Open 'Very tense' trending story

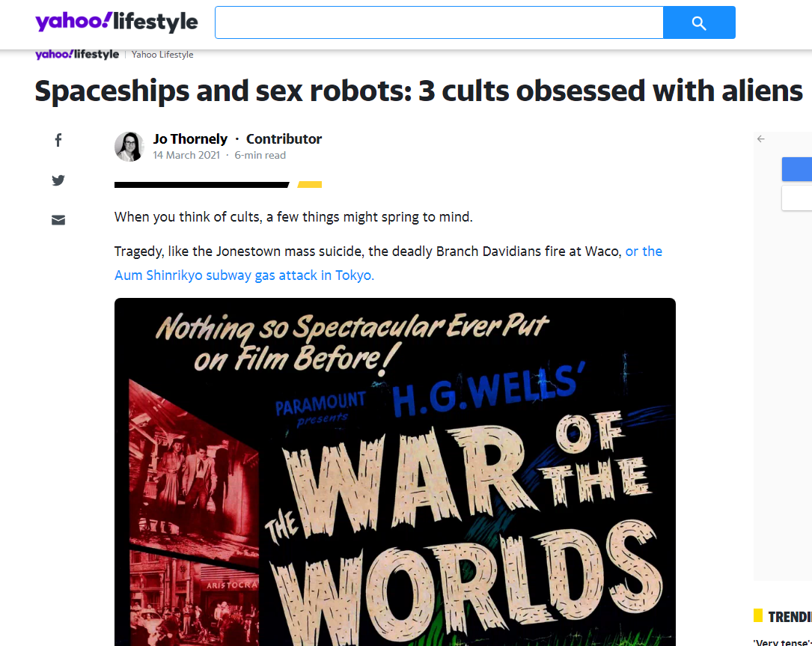coord(783,642)
